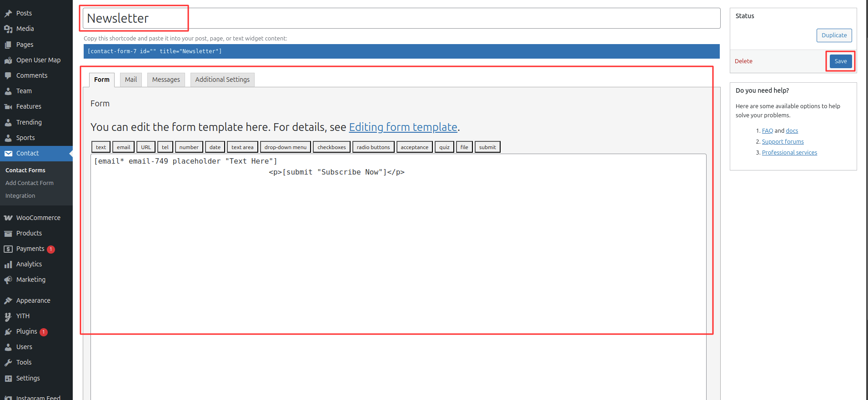Insert a URL tag
Screen dimensions: 868x400
[146, 147]
